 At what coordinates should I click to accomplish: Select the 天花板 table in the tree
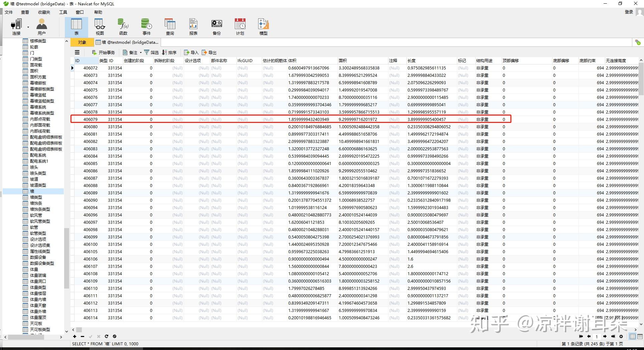[36, 324]
